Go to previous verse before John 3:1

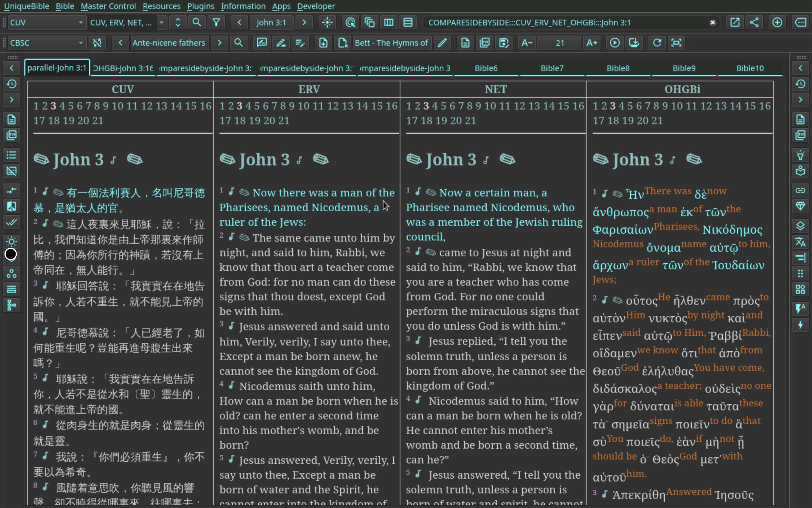click(x=239, y=23)
